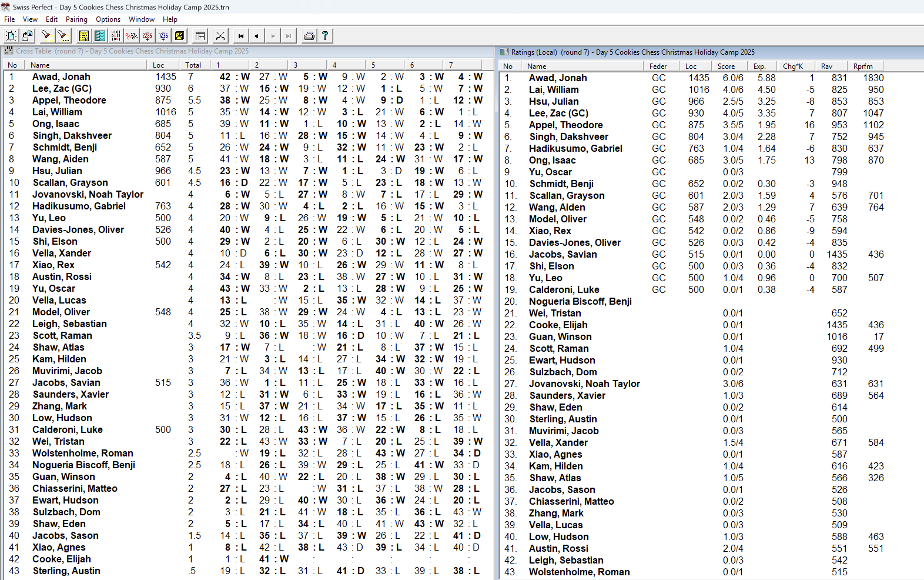Screen dimensions: 924x580
Task: Select 'Calderoni, Luke' in the Ratings list
Action: 564,289
